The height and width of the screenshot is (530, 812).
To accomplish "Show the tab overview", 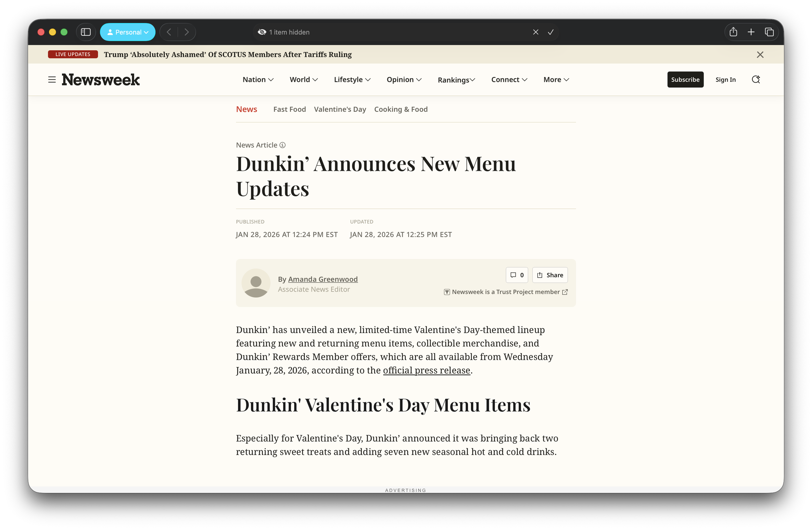I will tap(769, 32).
